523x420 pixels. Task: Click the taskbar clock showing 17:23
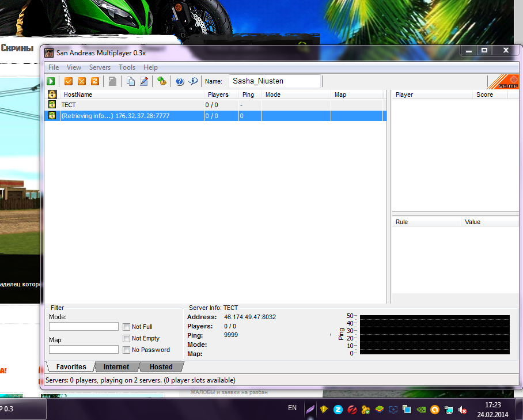point(492,405)
